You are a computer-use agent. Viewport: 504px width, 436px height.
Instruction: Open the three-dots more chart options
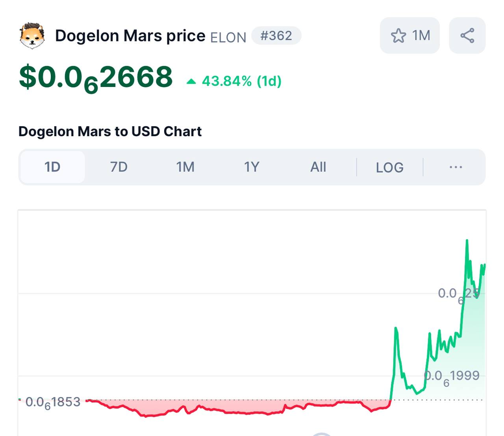click(x=456, y=167)
